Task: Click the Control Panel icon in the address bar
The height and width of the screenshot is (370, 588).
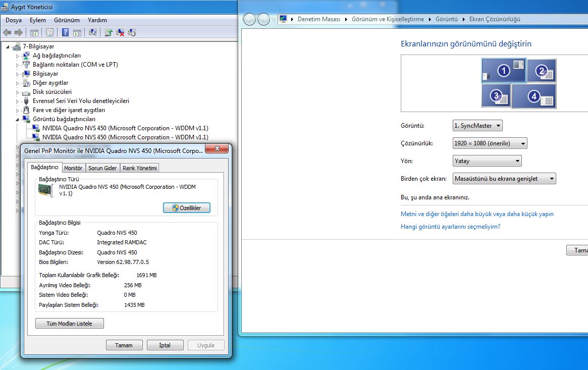Action: [x=283, y=19]
